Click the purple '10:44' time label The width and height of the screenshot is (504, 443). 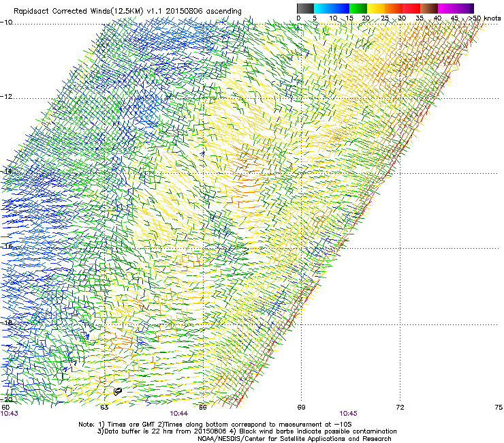coord(178,414)
